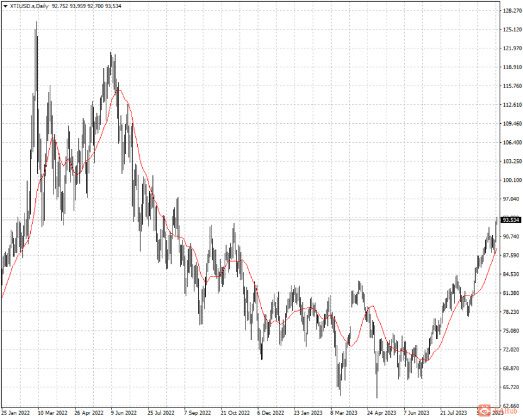Image resolution: width=523 pixels, height=420 pixels.
Task: Click the triangle arrow beside XTIUSD.s title
Action: point(5,6)
